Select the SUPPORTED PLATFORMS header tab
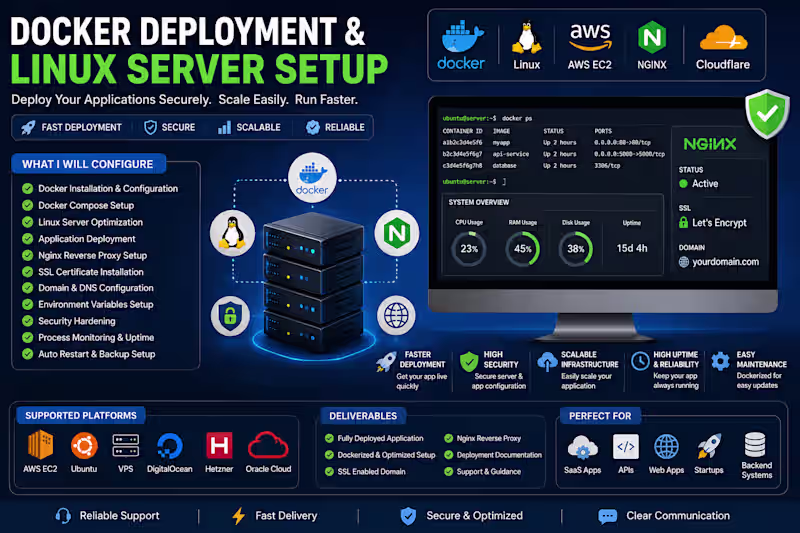This screenshot has width=800, height=533. point(81,415)
